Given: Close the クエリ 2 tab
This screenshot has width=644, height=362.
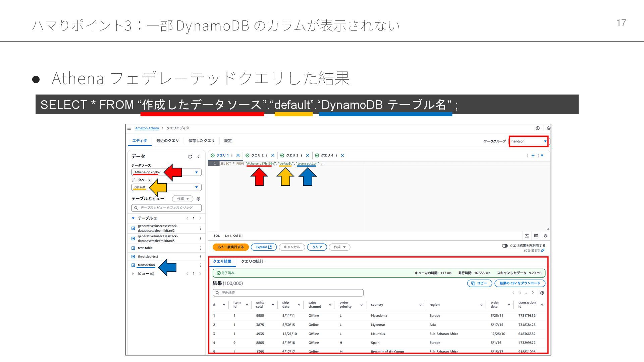Looking at the screenshot, I should pos(273,156).
